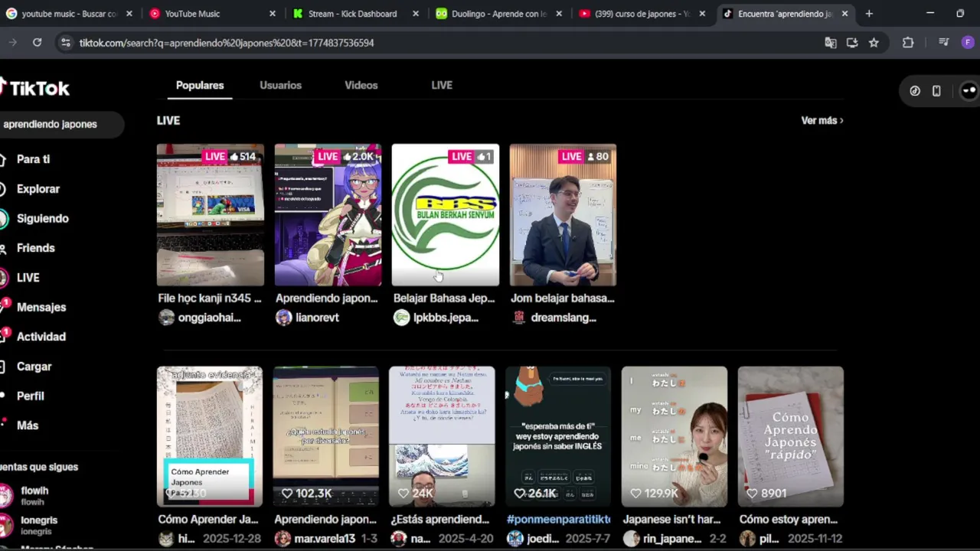980x551 pixels.
Task: Open onggiaohai profile avatar
Action: point(166,318)
